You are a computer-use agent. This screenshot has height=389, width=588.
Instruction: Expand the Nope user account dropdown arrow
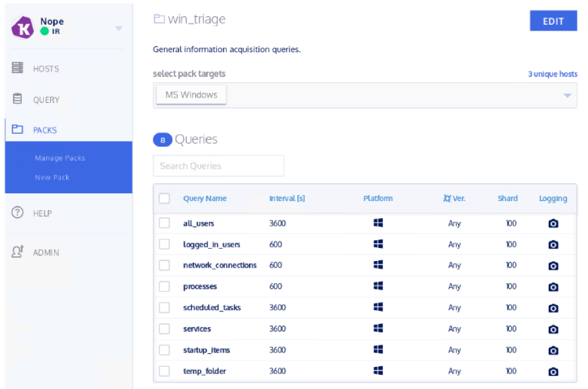119,29
